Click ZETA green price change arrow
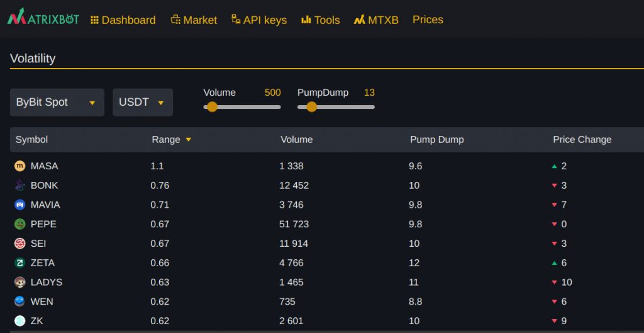Image resolution: width=644 pixels, height=333 pixels. (554, 263)
